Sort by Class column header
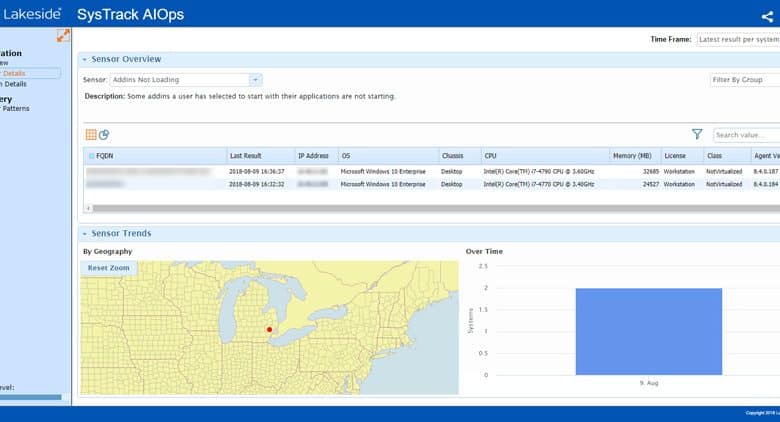The height and width of the screenshot is (422, 780). pos(727,156)
